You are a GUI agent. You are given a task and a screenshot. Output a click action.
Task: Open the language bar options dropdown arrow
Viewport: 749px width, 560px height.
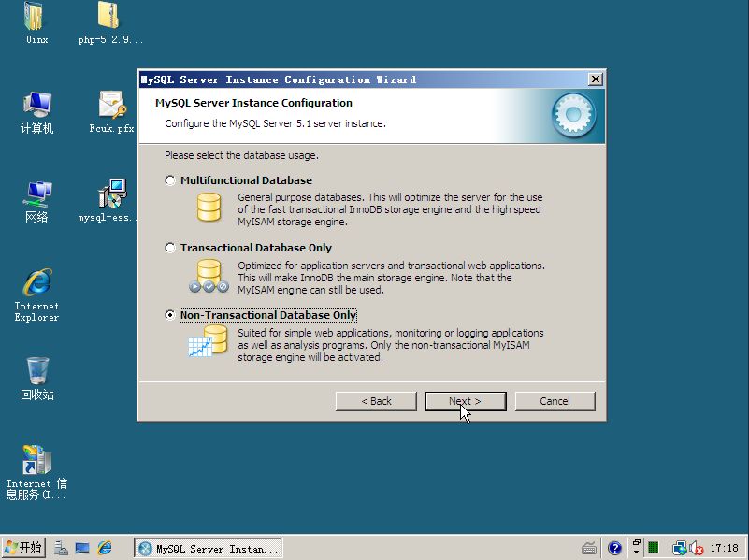coord(636,553)
